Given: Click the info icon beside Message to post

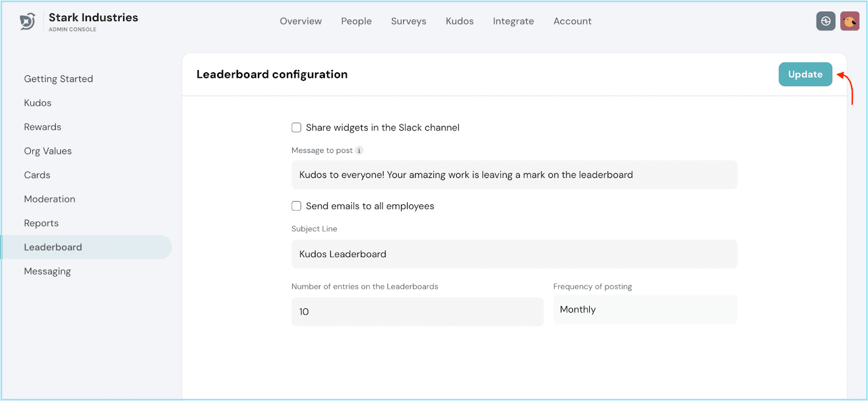Looking at the screenshot, I should point(359,150).
